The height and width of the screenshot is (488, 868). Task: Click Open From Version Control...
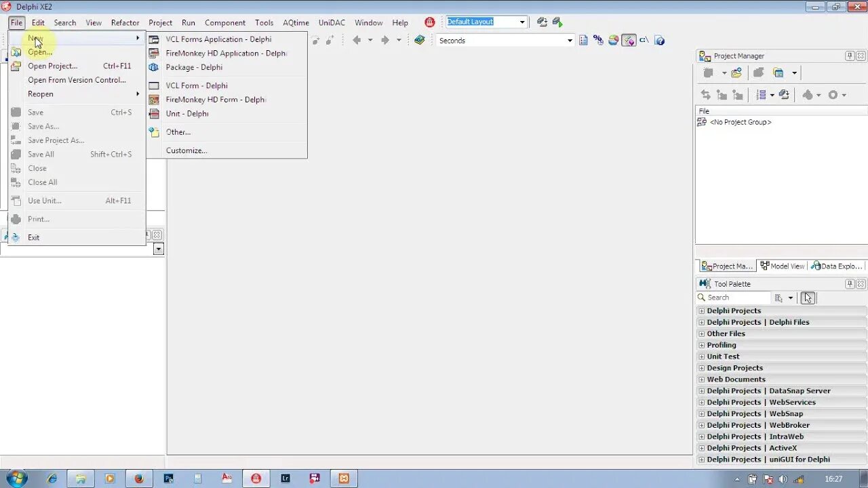77,80
